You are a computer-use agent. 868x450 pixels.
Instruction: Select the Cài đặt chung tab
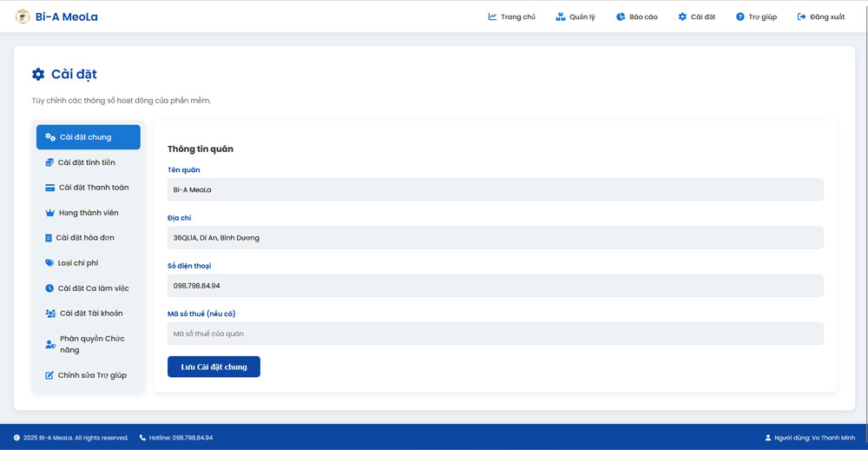[88, 137]
